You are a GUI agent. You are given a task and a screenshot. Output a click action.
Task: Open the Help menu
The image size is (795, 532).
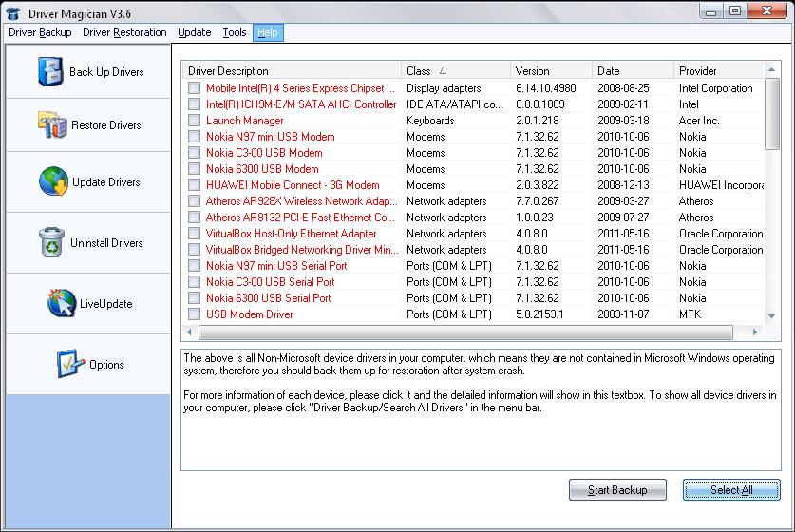[268, 32]
